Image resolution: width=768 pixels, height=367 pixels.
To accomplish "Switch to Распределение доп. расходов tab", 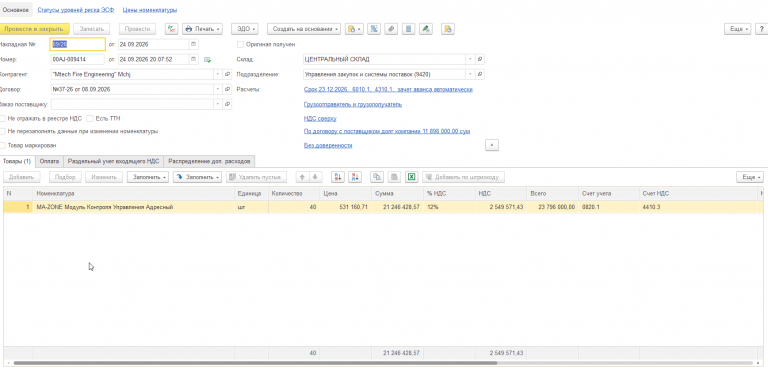I will tap(210, 161).
